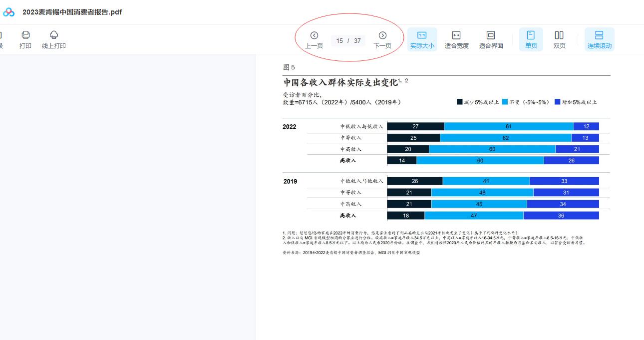
Task: Click the current page number field showing 15
Action: (x=340, y=41)
